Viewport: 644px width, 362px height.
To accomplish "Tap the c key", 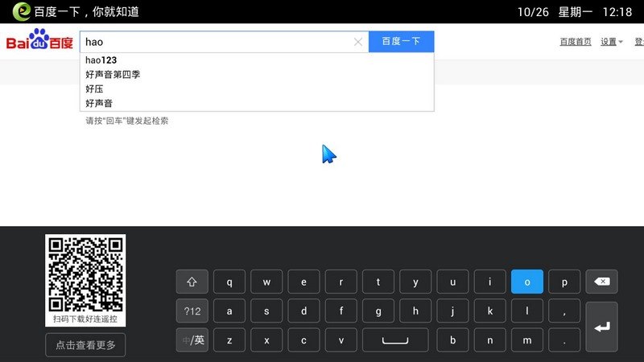I will pyautogui.click(x=303, y=340).
